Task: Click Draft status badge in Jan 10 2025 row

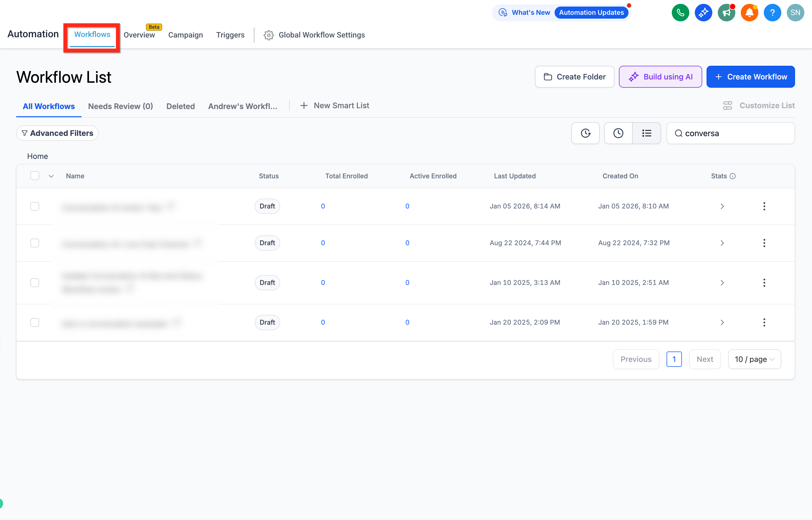Action: pos(267,283)
